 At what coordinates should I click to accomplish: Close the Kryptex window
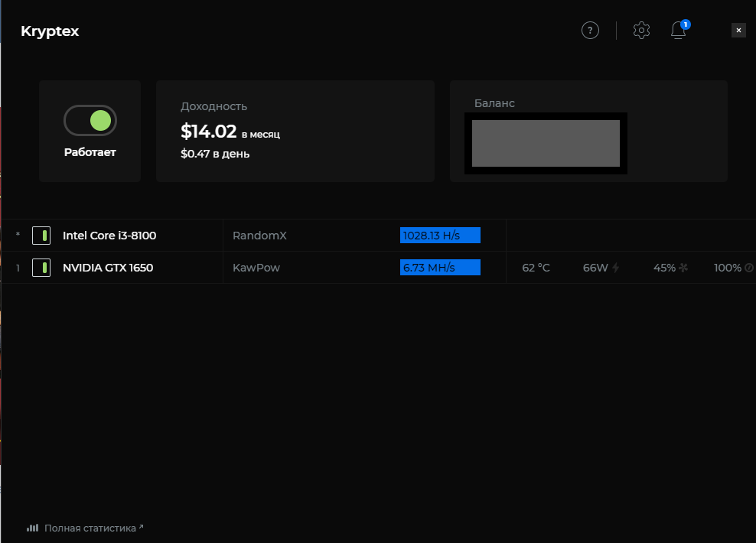tap(738, 31)
